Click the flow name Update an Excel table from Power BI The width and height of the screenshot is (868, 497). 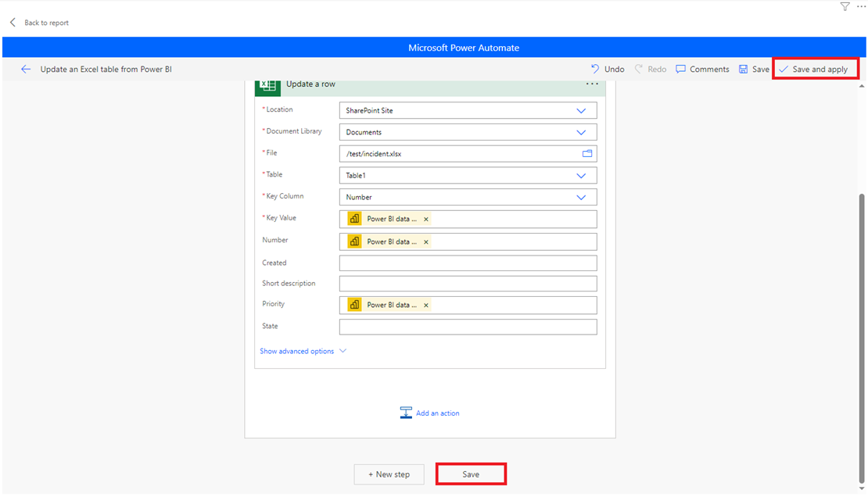[x=106, y=70]
